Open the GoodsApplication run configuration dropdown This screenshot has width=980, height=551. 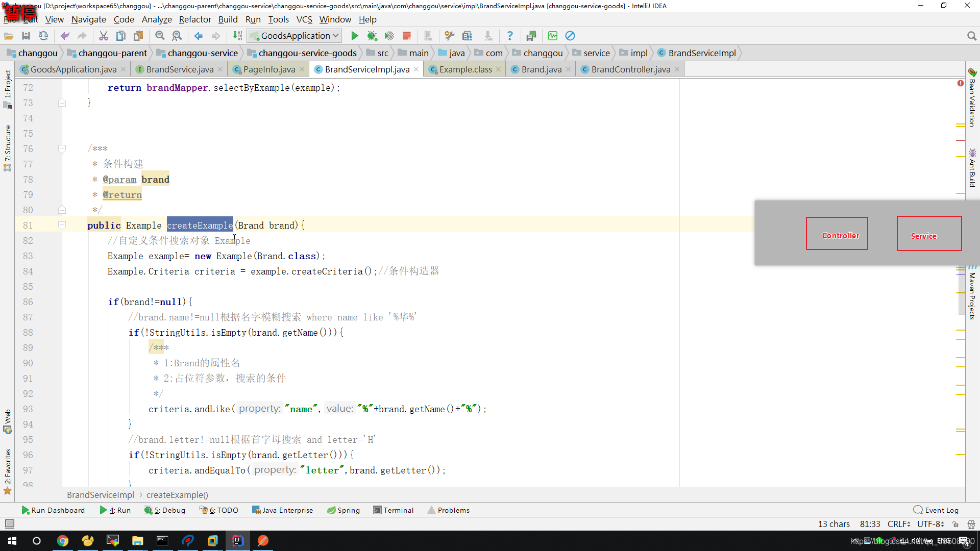295,36
